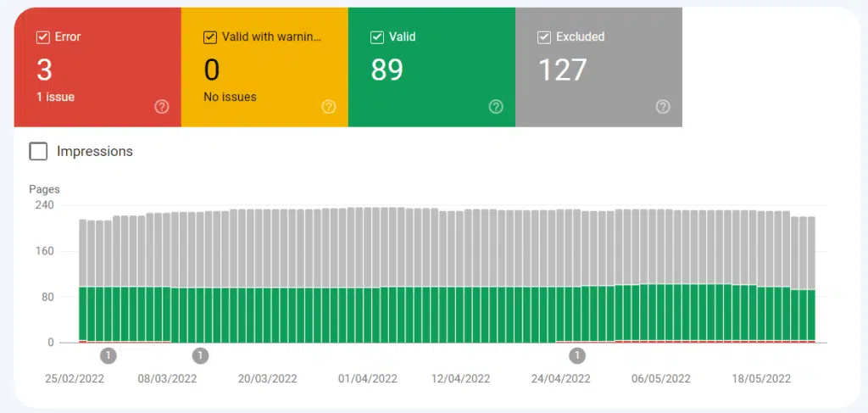Toggle the Excluded checkbox

pos(543,37)
